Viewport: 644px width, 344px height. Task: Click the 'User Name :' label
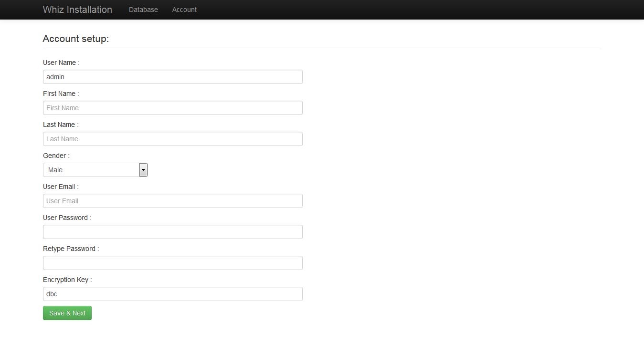coord(61,63)
